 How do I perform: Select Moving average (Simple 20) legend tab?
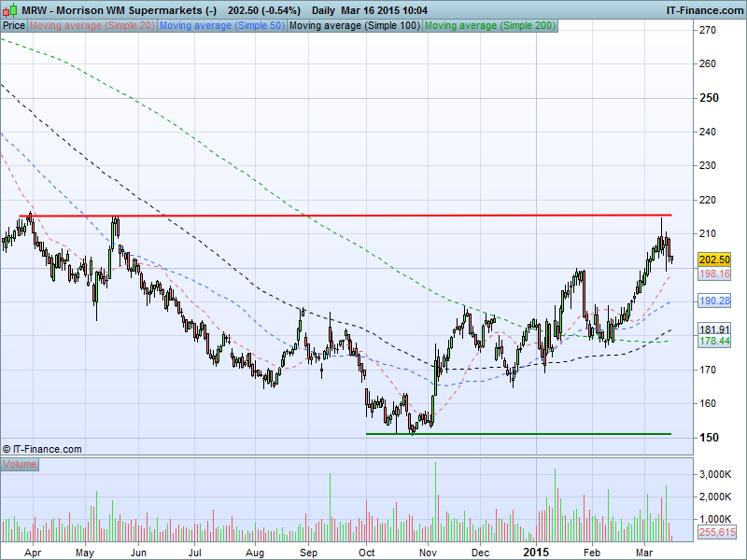[x=92, y=26]
